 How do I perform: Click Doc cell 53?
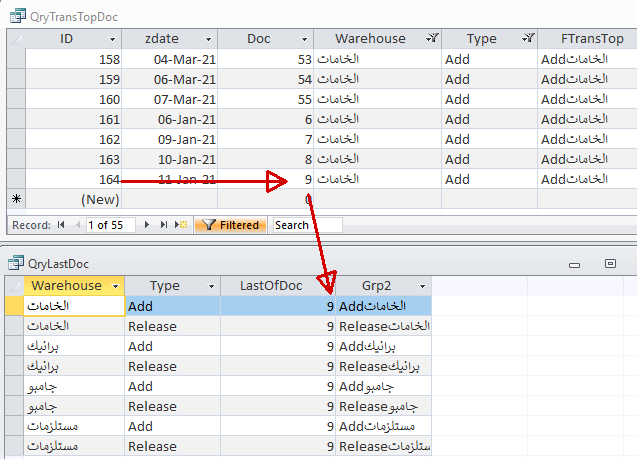tap(265, 59)
